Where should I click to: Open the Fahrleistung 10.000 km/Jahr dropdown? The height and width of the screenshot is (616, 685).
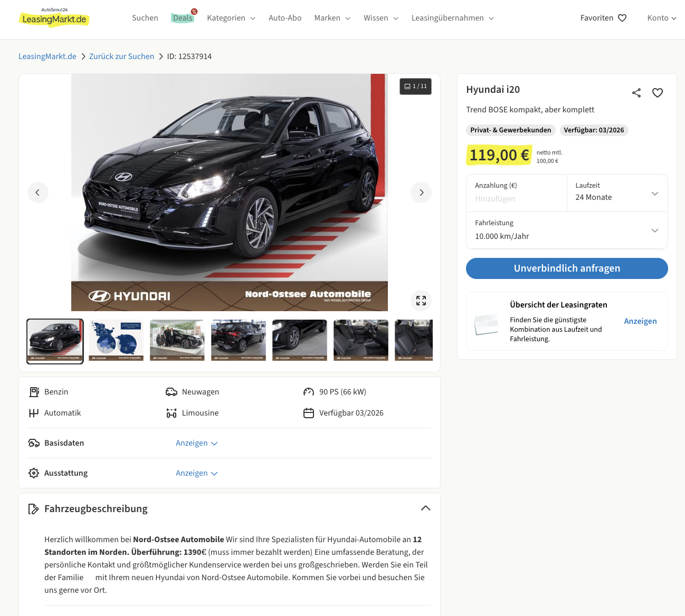(x=567, y=230)
